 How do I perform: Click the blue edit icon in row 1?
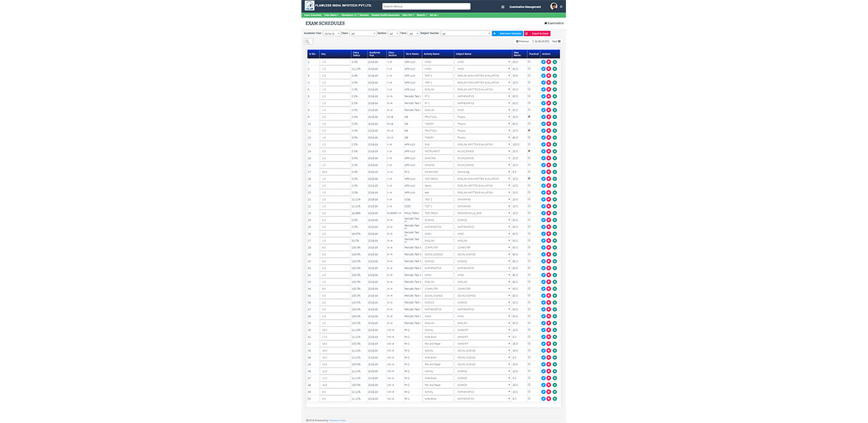[543, 62]
